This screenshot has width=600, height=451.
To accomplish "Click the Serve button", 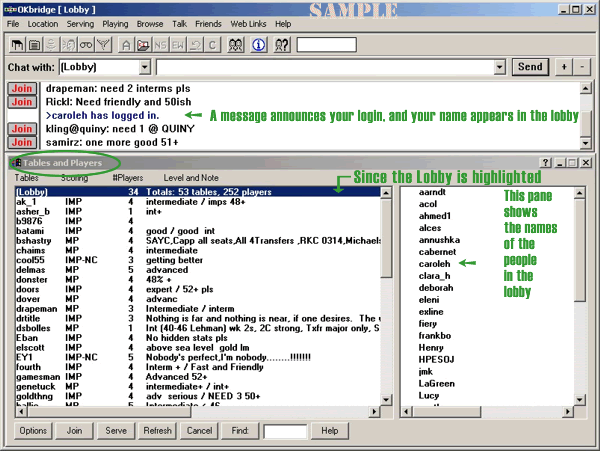I will tap(116, 431).
